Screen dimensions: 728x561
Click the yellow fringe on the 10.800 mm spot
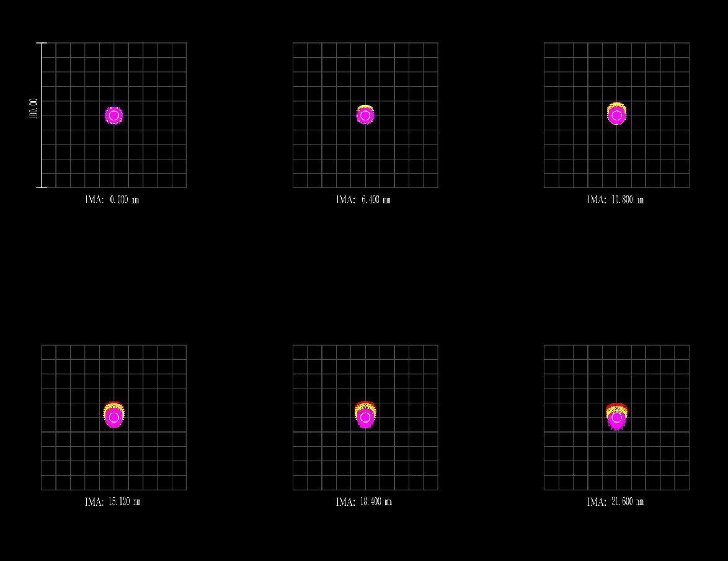pos(616,105)
